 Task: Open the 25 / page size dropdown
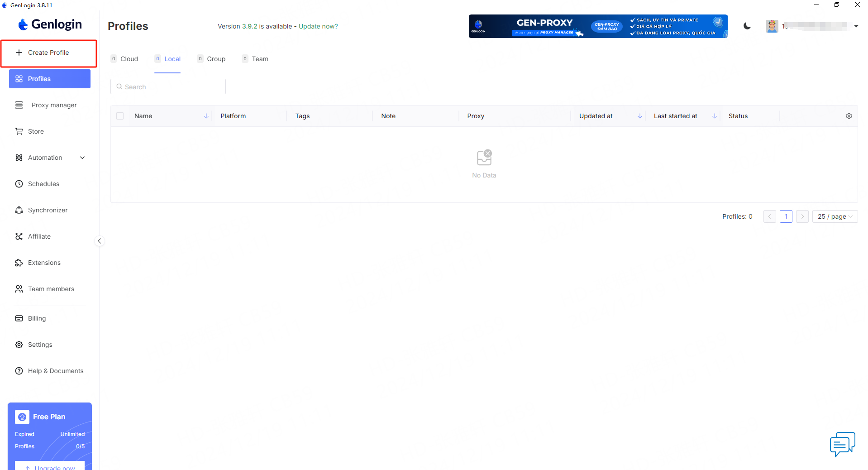835,216
